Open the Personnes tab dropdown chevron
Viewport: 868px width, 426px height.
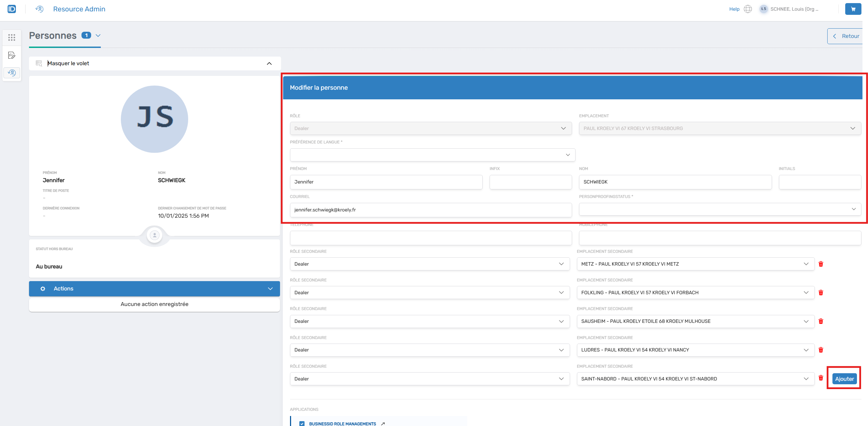tap(98, 36)
